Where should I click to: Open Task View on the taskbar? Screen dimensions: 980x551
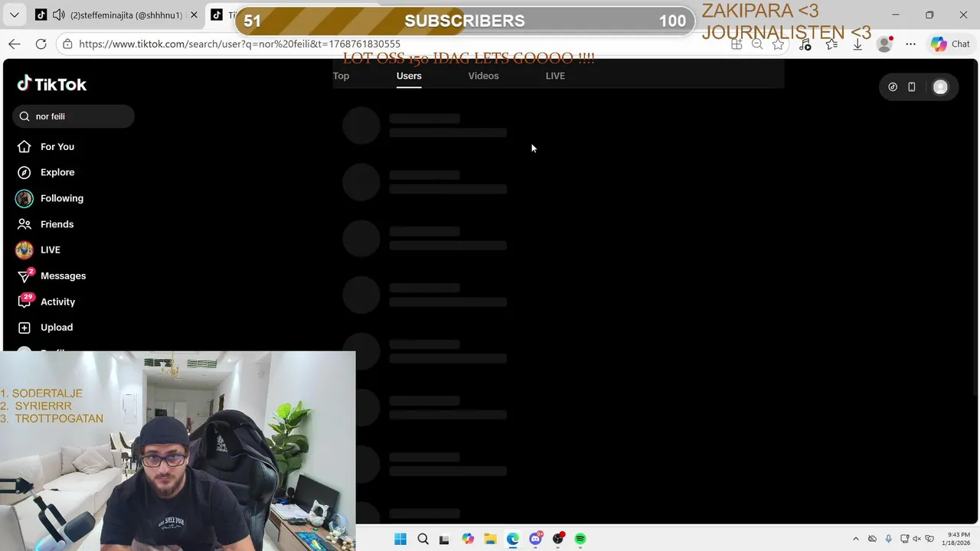click(x=444, y=539)
